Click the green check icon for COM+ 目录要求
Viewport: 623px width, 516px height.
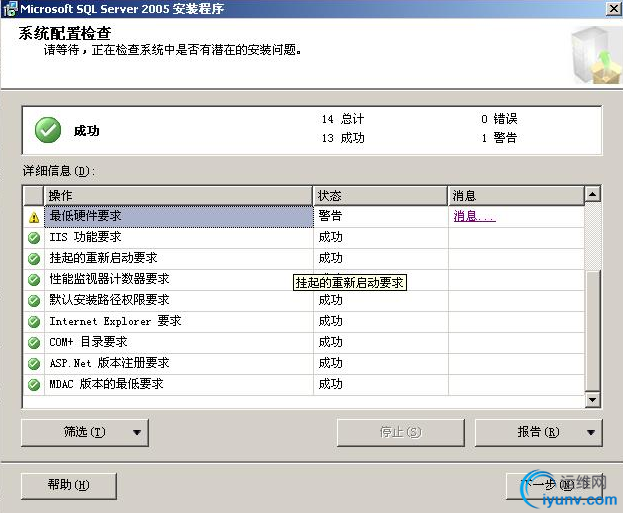34,342
